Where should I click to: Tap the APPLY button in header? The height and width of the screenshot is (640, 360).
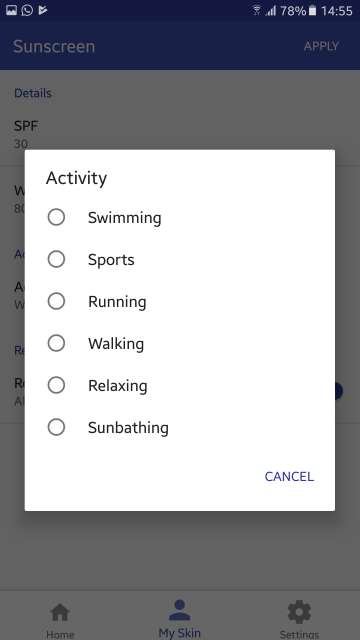[x=321, y=46]
